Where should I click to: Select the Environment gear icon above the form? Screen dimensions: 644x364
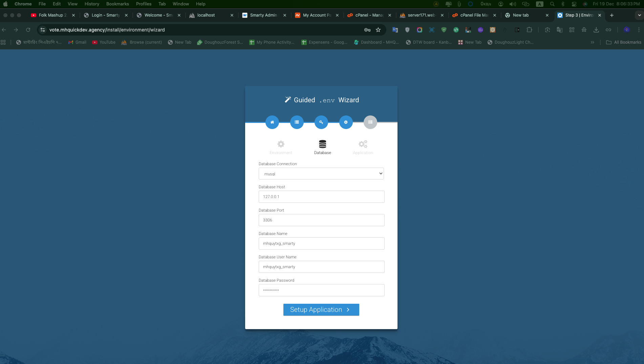tap(281, 144)
